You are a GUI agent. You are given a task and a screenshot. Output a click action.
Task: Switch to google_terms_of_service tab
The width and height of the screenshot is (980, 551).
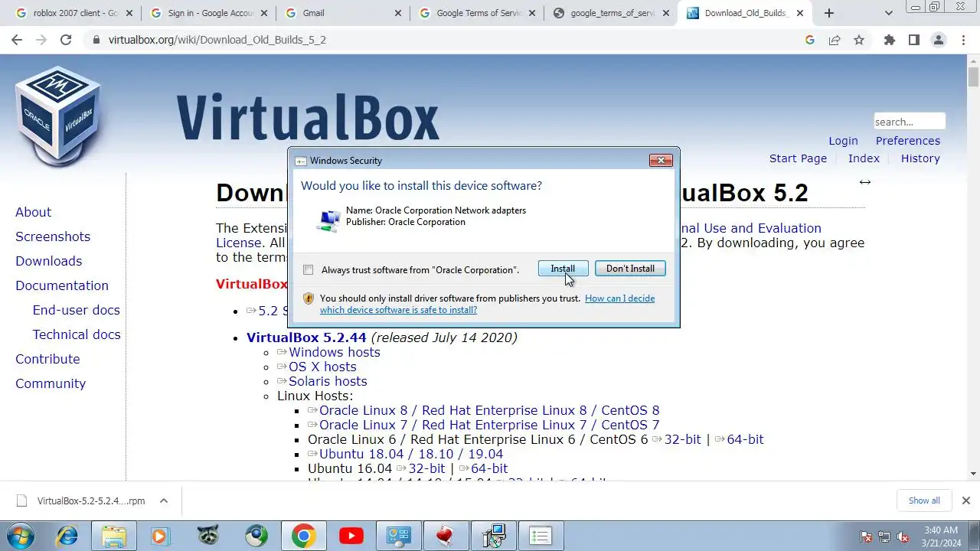pyautogui.click(x=610, y=13)
